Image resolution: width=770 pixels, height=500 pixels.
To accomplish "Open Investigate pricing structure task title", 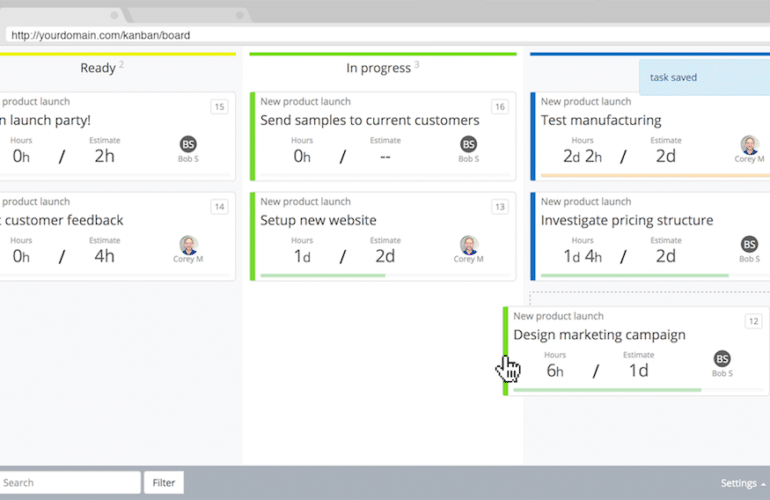I will (x=627, y=220).
